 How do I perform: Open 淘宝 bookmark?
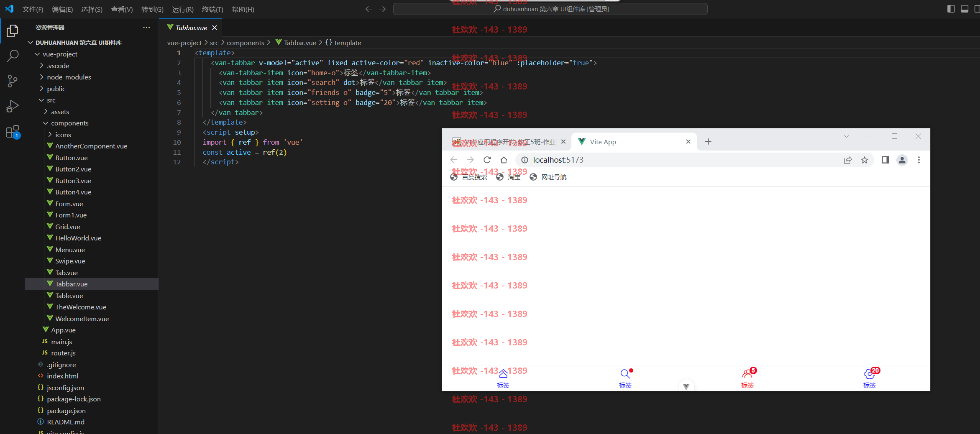click(x=508, y=177)
